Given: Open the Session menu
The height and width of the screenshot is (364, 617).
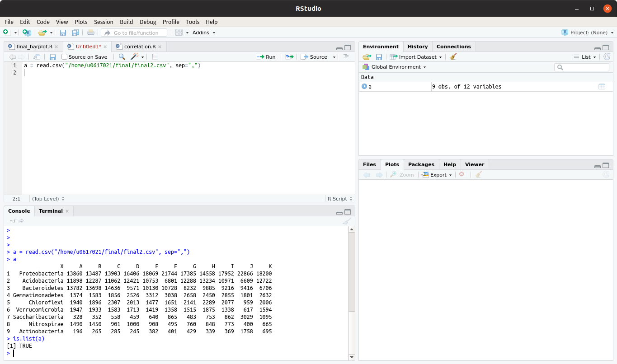Looking at the screenshot, I should [104, 22].
